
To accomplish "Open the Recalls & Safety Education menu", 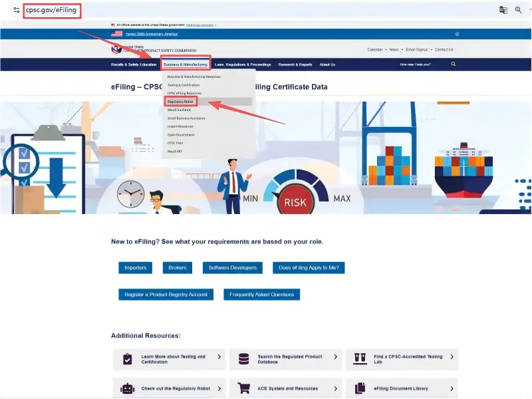I will coord(134,65).
